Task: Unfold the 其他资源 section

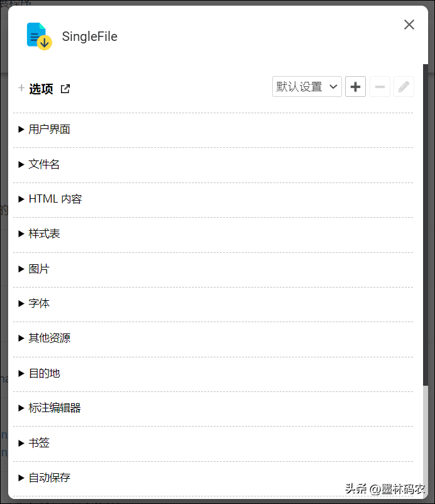Action: 48,339
